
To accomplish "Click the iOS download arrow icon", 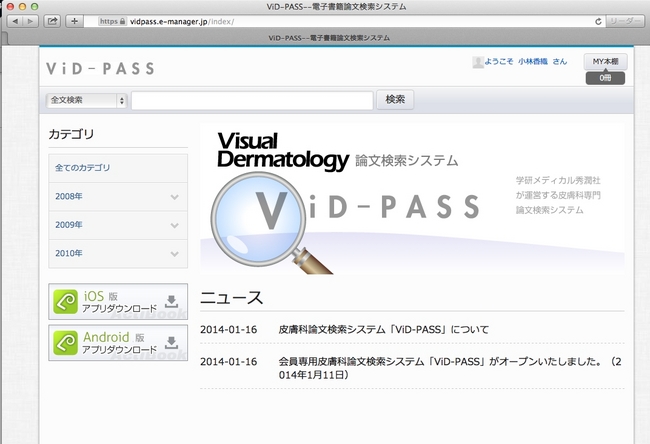I will [172, 301].
